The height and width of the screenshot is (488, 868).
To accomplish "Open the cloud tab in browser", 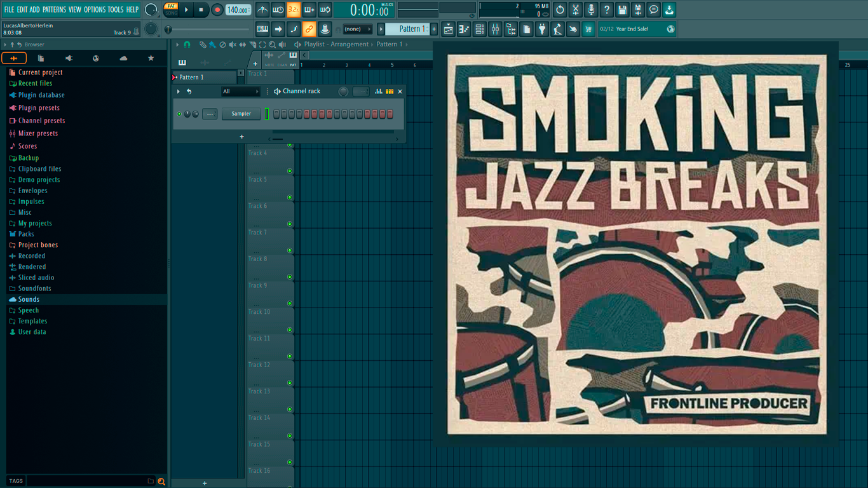I will (123, 58).
